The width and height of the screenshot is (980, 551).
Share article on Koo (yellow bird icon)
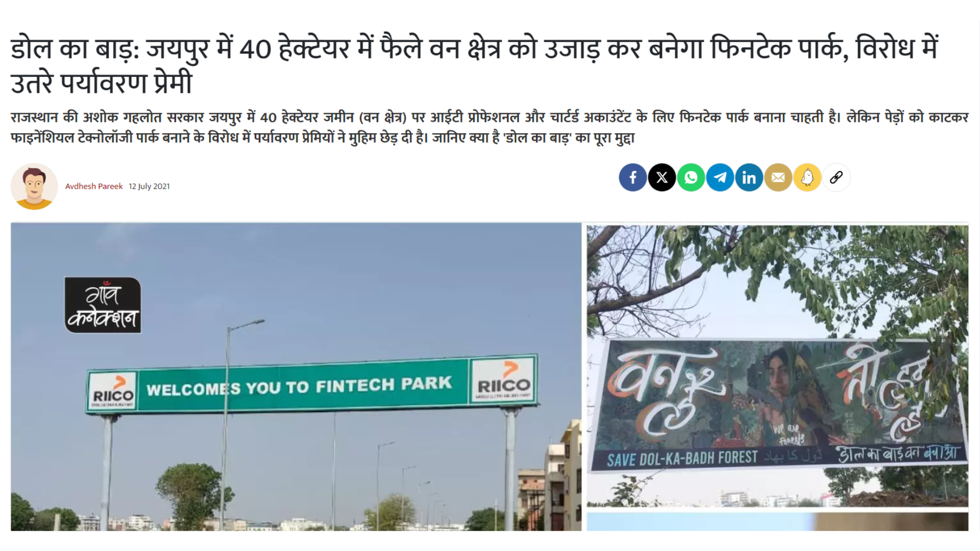[807, 178]
